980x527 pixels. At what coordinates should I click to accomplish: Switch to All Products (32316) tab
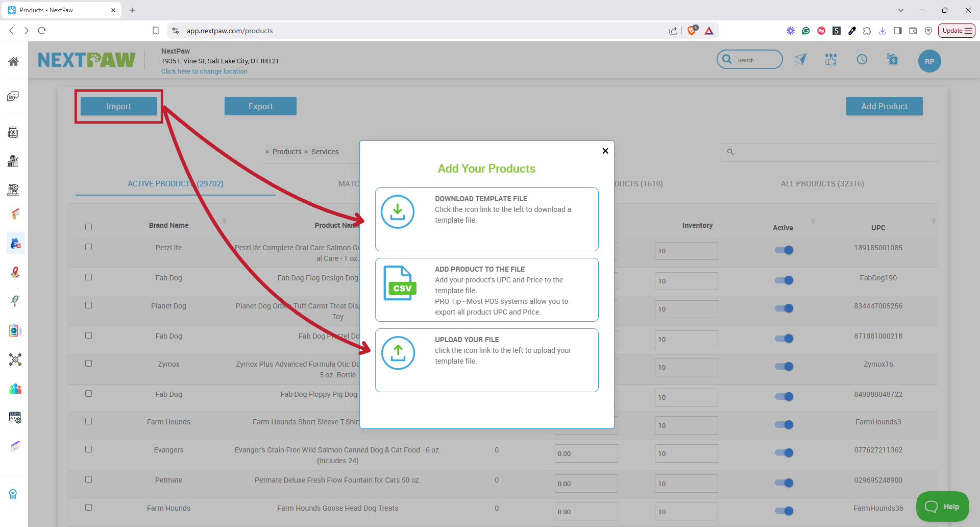tap(822, 183)
